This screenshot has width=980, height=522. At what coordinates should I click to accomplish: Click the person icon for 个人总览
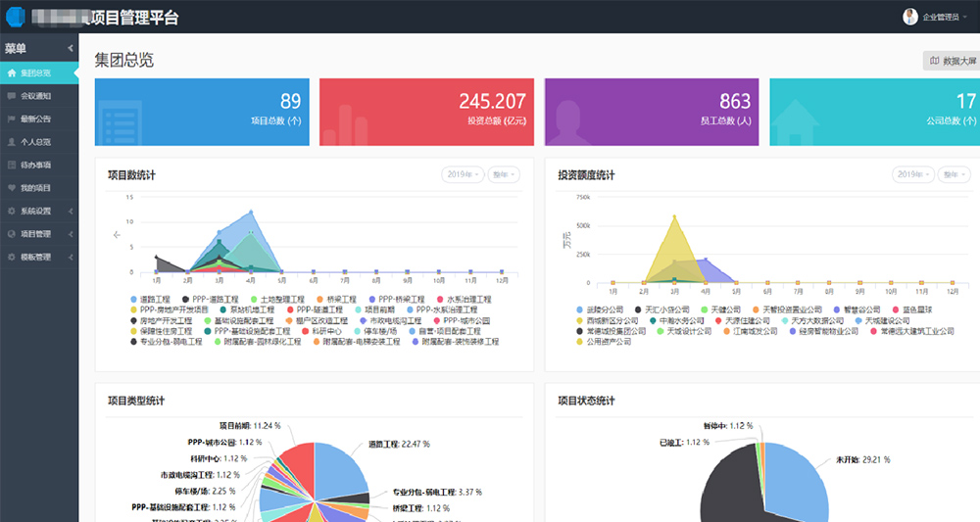point(11,142)
